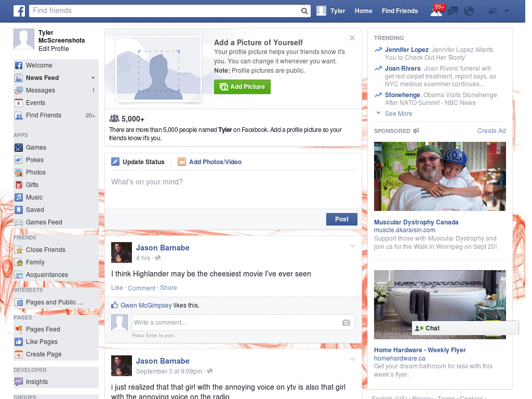
Task: Click the Family house icon
Action: 19,262
